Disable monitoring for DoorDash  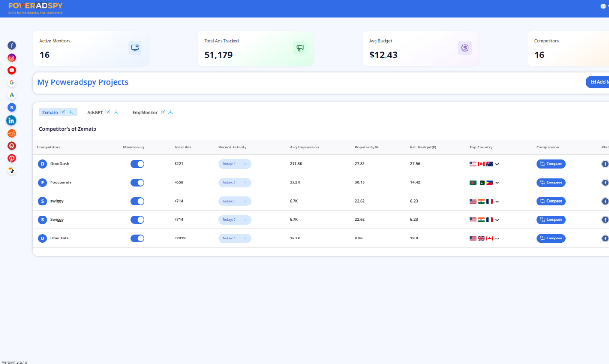pyautogui.click(x=137, y=164)
